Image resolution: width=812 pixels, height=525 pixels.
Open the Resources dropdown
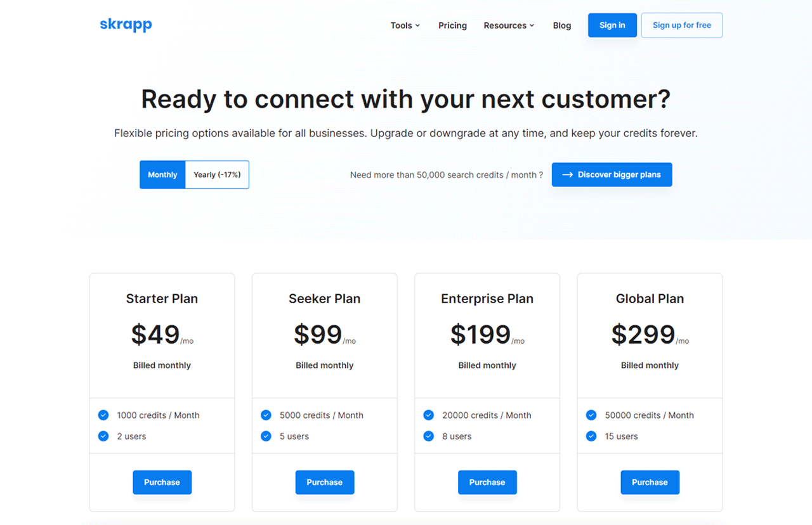(x=508, y=25)
